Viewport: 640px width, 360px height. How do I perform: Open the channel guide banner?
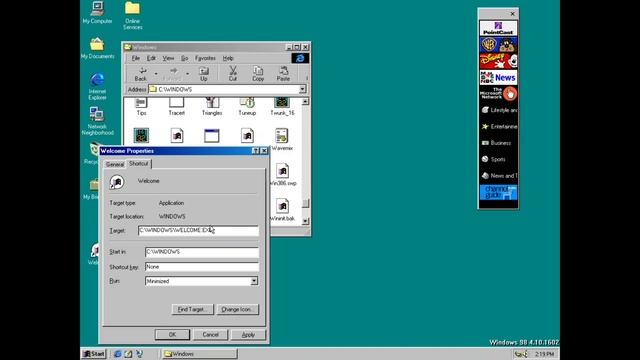coord(498,192)
